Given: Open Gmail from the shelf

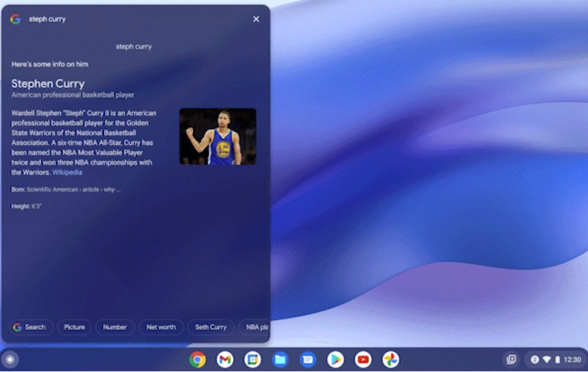Looking at the screenshot, I should [x=225, y=359].
